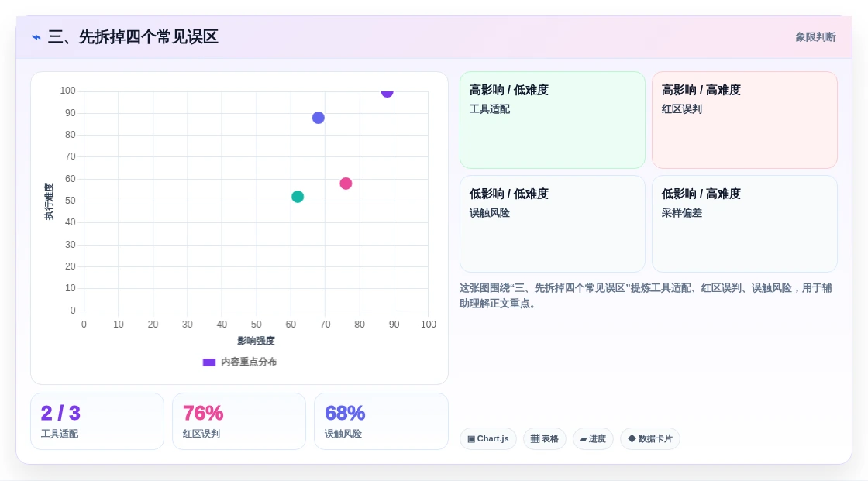Click the 象限判断 label in header
This screenshot has width=868, height=481.
click(x=815, y=37)
